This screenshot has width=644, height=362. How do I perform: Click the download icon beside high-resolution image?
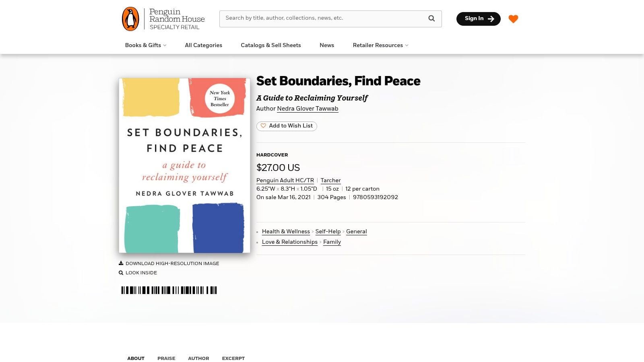(x=121, y=263)
